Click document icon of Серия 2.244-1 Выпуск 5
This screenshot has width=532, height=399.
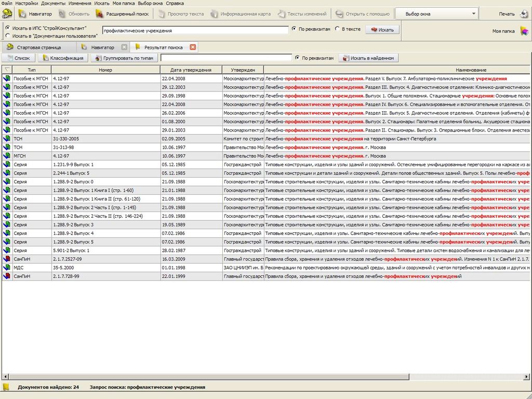point(7,173)
